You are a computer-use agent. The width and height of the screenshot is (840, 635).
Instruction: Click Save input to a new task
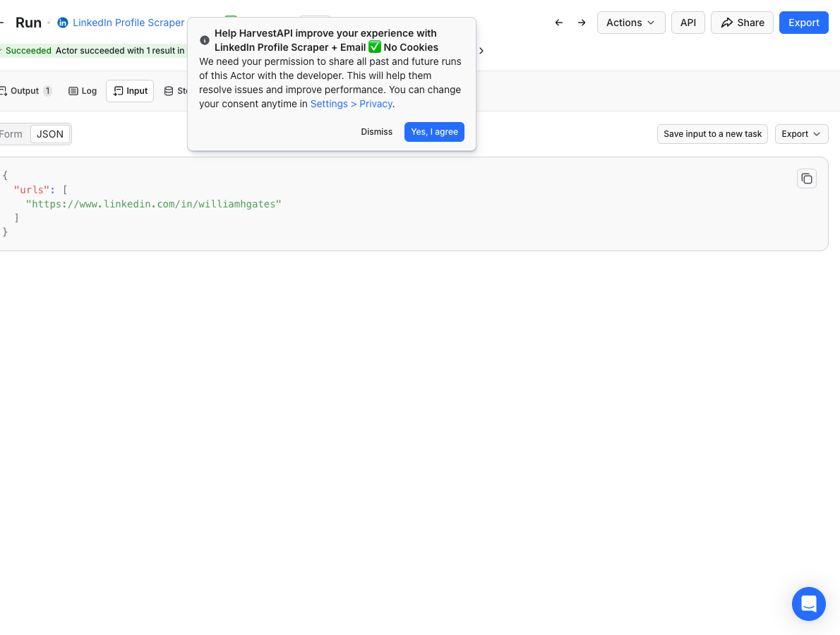pyautogui.click(x=712, y=134)
